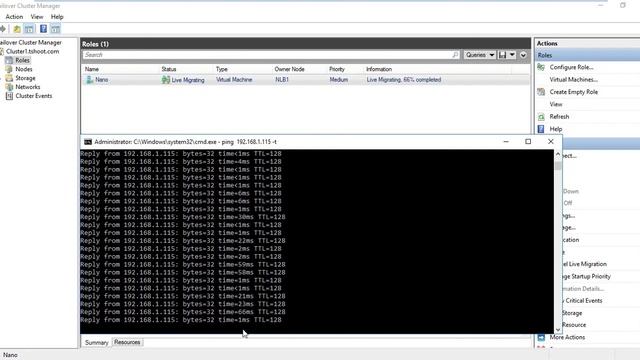Maximize the ping command window
640x360 pixels.
528,142
